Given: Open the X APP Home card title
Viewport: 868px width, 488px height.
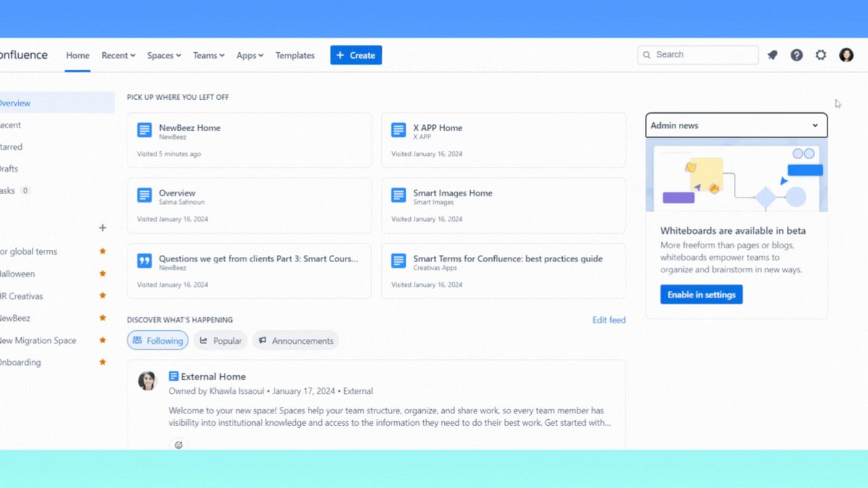Looking at the screenshot, I should click(438, 127).
